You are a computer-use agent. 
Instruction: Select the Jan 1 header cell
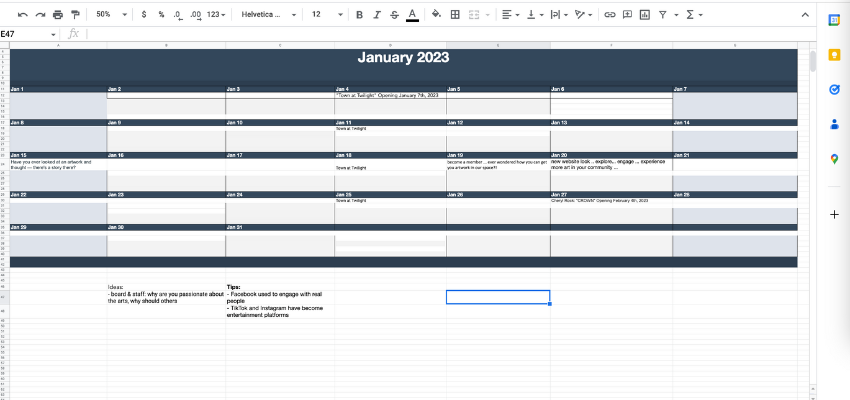pyautogui.click(x=58, y=89)
